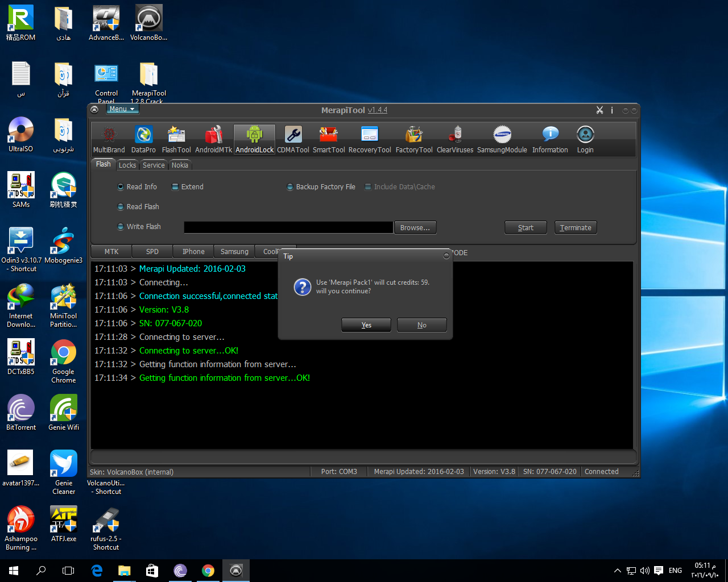
Task: Open the MultiBrand module
Action: tap(109, 140)
